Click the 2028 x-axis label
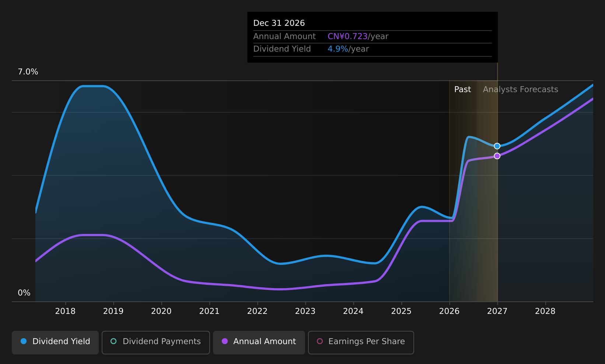The image size is (605, 364). click(545, 311)
